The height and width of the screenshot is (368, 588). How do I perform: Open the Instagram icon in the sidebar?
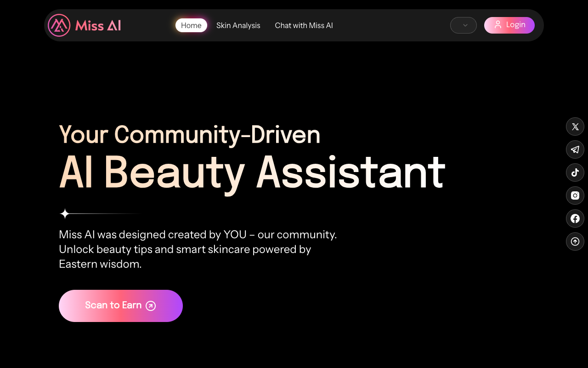pos(575,195)
